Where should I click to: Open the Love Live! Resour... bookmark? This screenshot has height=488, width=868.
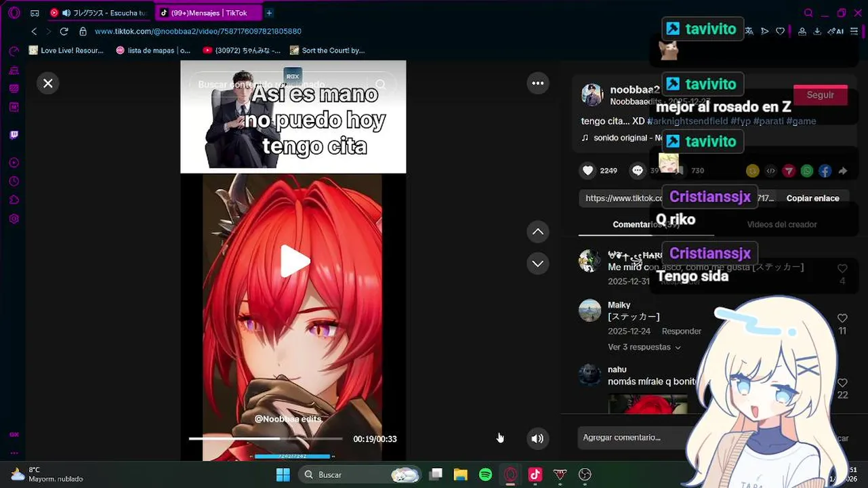click(x=66, y=50)
